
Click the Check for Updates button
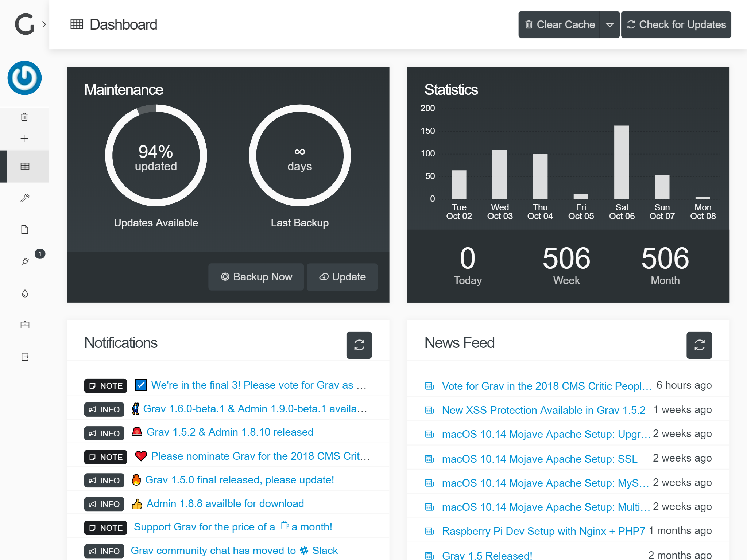pos(676,25)
